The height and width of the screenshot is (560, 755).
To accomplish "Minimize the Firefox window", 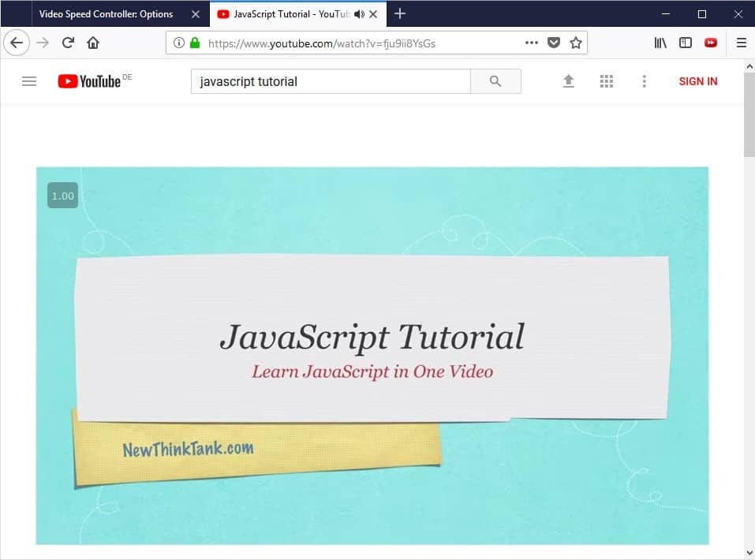I will pos(665,14).
